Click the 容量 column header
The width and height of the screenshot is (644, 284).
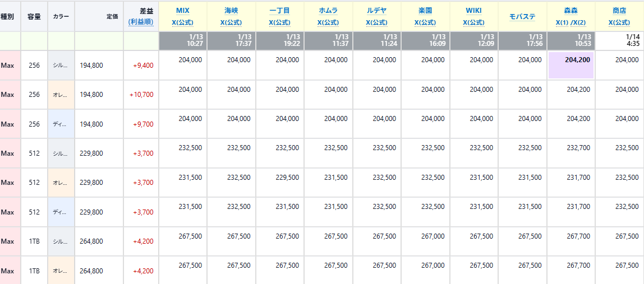click(34, 16)
